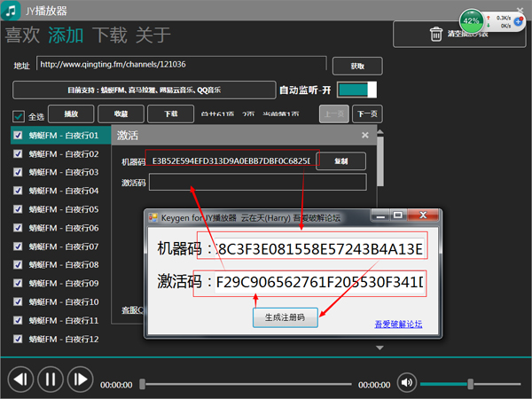The width and height of the screenshot is (532, 399).
Task: Skip to the next track
Action: 81,379
